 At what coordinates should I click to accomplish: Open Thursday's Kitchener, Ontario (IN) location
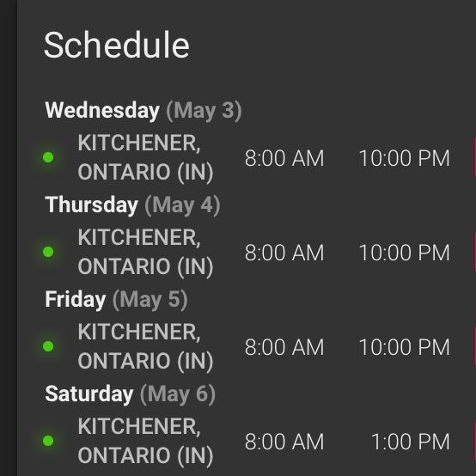coord(145,252)
